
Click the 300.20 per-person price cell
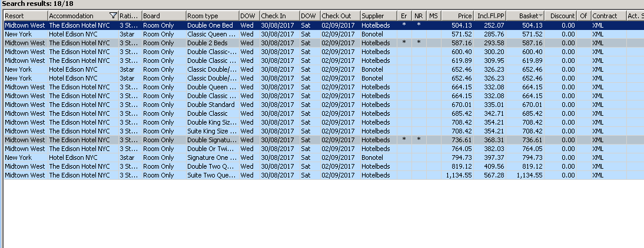[490, 52]
